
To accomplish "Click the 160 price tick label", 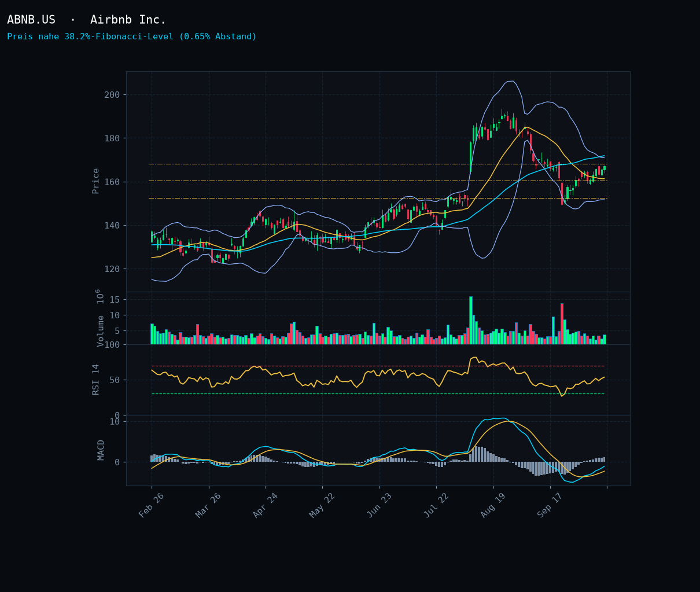I will [112, 182].
